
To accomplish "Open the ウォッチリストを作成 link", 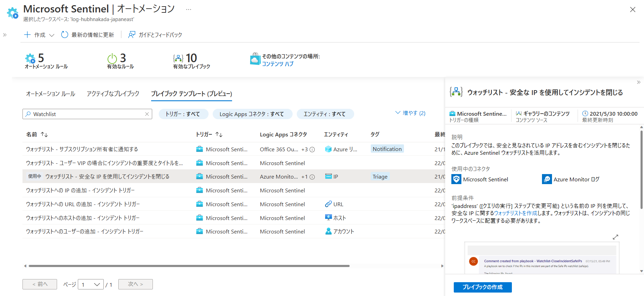I will point(516,213).
